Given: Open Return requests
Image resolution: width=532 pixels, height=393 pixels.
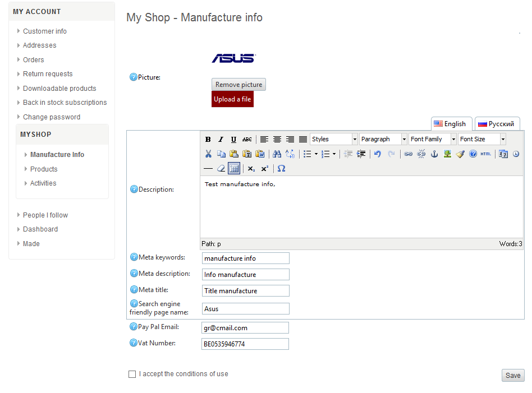Looking at the screenshot, I should coord(48,74).
